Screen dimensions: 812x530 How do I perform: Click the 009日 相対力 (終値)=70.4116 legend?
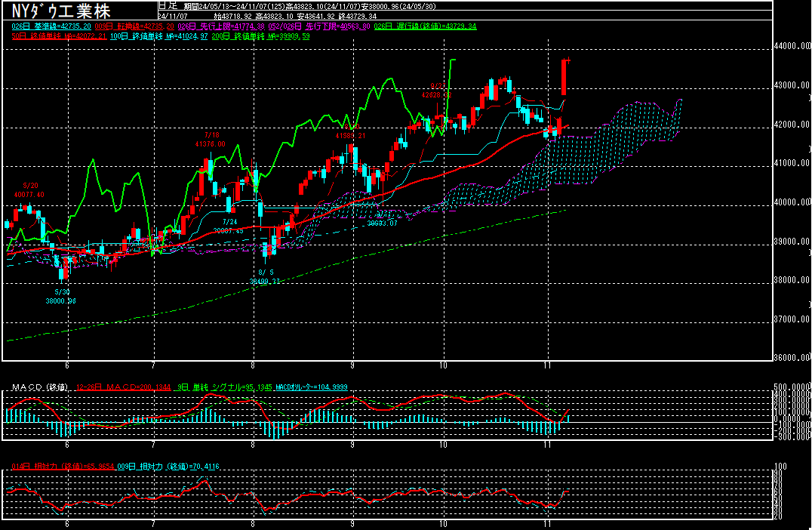tap(168, 467)
